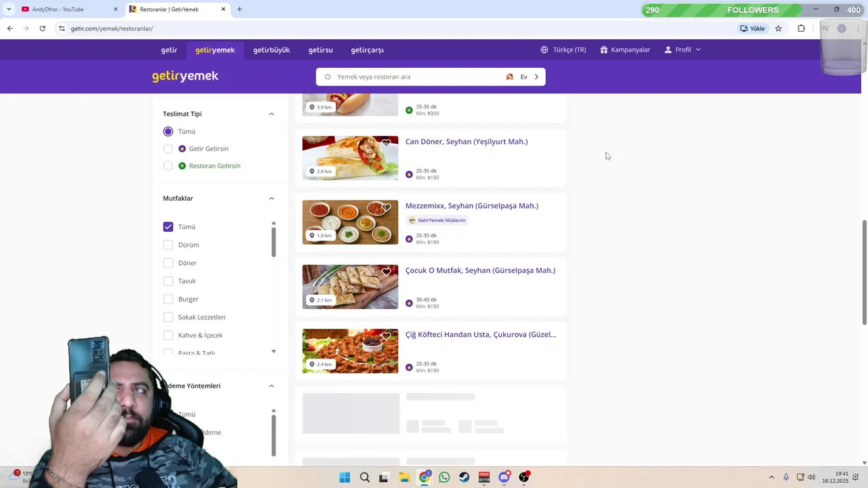Click Mutfaklar list scroll-down arrow
The width and height of the screenshot is (868, 488).
coord(273,351)
